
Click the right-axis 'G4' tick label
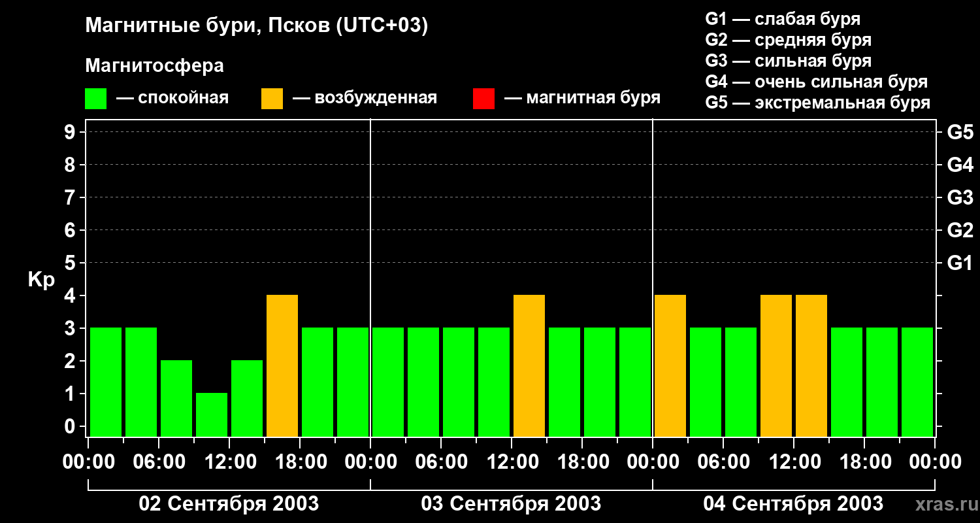[960, 165]
